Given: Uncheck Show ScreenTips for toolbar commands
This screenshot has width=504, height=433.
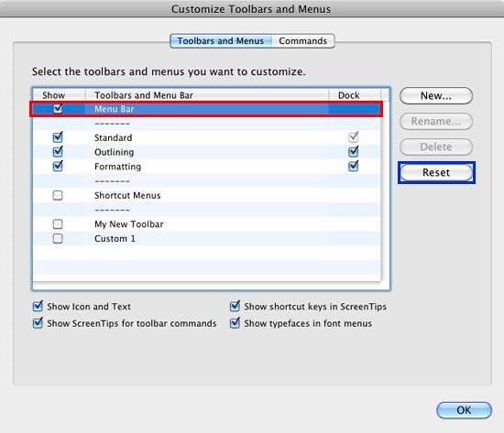Looking at the screenshot, I should pos(38,323).
